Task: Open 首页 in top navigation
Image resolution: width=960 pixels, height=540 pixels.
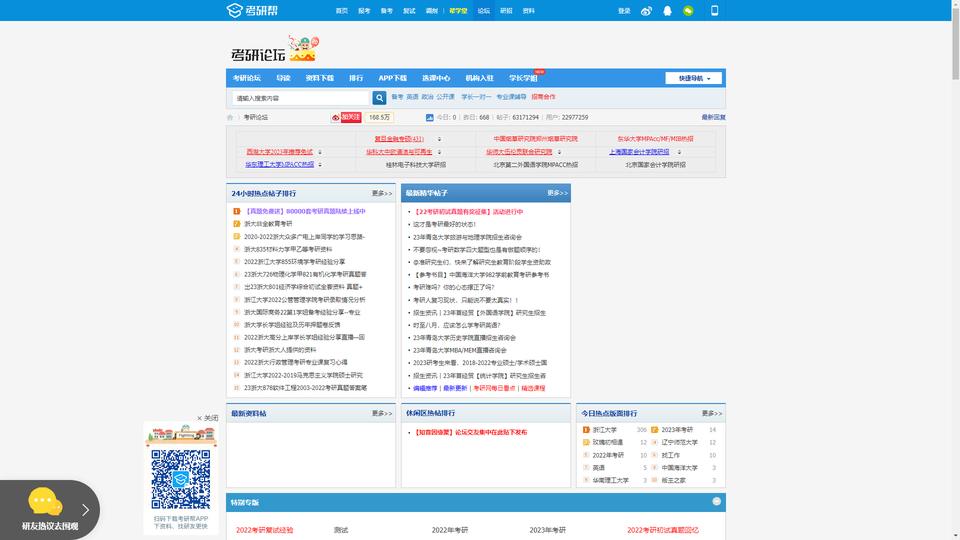Action: point(342,10)
